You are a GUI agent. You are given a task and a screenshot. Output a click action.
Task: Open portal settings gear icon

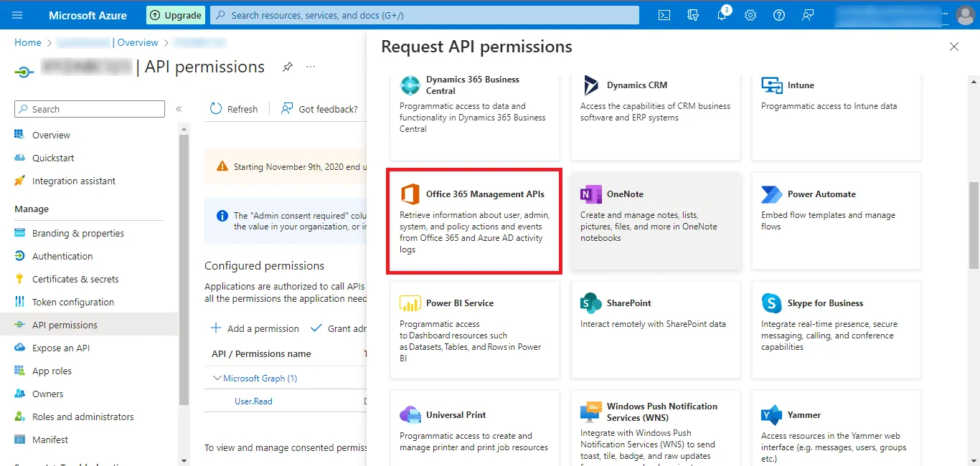(x=750, y=15)
